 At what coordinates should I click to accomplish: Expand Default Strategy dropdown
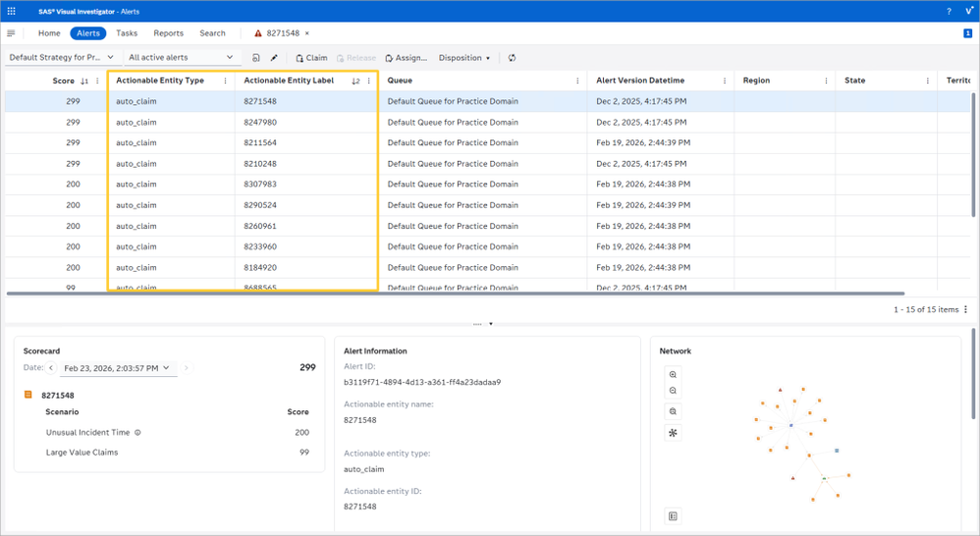click(61, 58)
